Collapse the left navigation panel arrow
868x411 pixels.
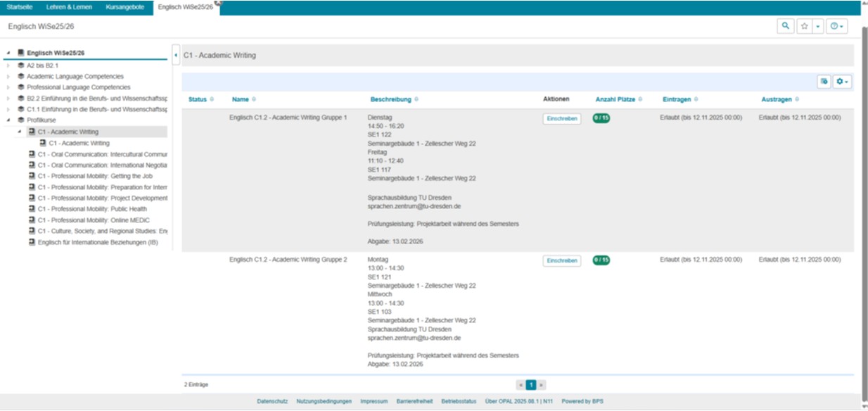175,54
